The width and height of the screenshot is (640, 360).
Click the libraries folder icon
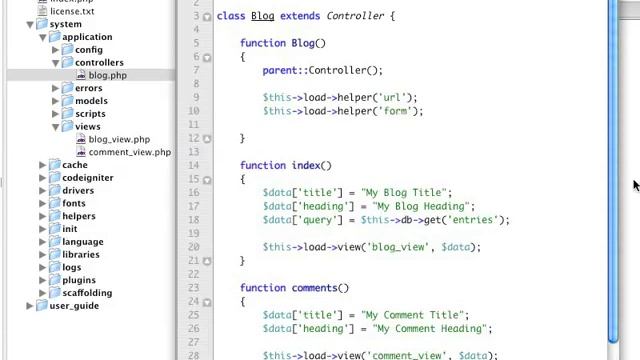coord(55,254)
